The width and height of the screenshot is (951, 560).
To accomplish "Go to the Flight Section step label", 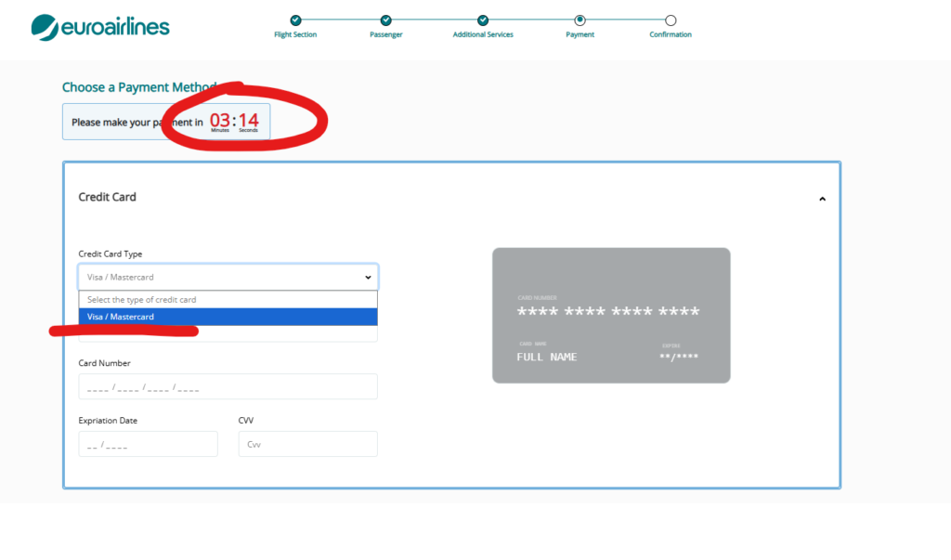I will click(x=295, y=35).
